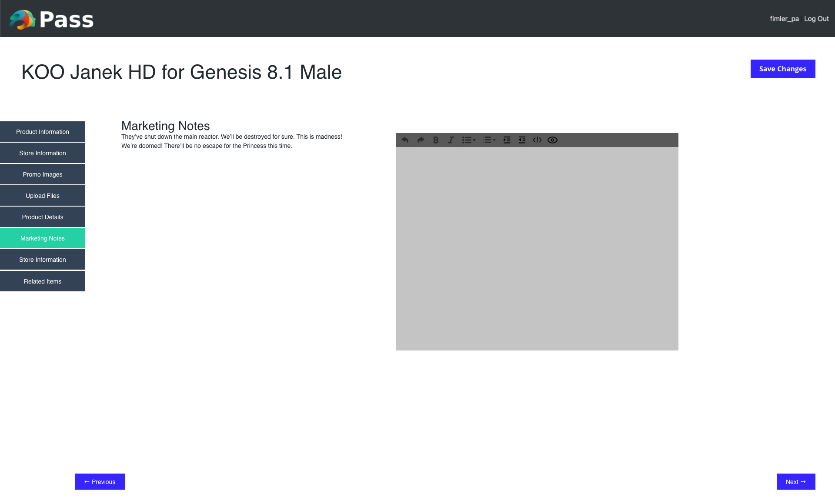Image resolution: width=835 pixels, height=504 pixels.
Task: Click inside the marketing notes text area
Action: coord(537,249)
